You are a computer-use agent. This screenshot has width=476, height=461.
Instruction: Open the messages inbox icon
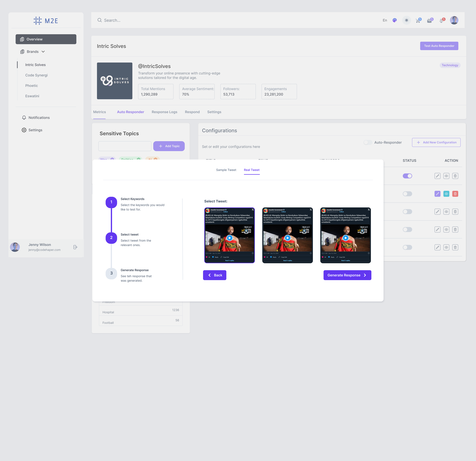430,20
